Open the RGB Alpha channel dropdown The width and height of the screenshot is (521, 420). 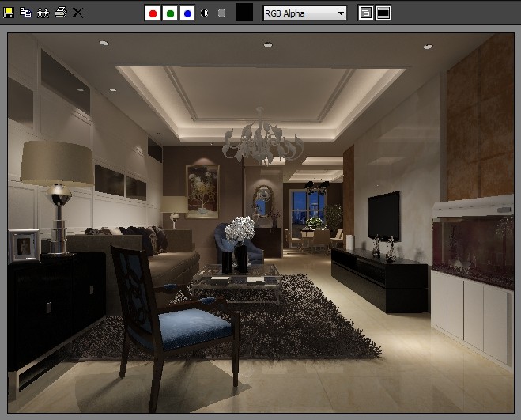pyautogui.click(x=304, y=13)
